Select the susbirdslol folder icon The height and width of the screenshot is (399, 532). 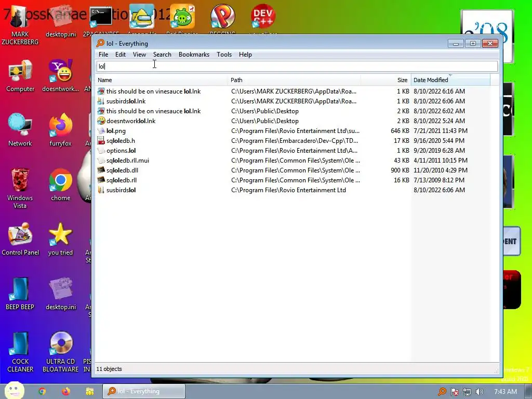[101, 190]
